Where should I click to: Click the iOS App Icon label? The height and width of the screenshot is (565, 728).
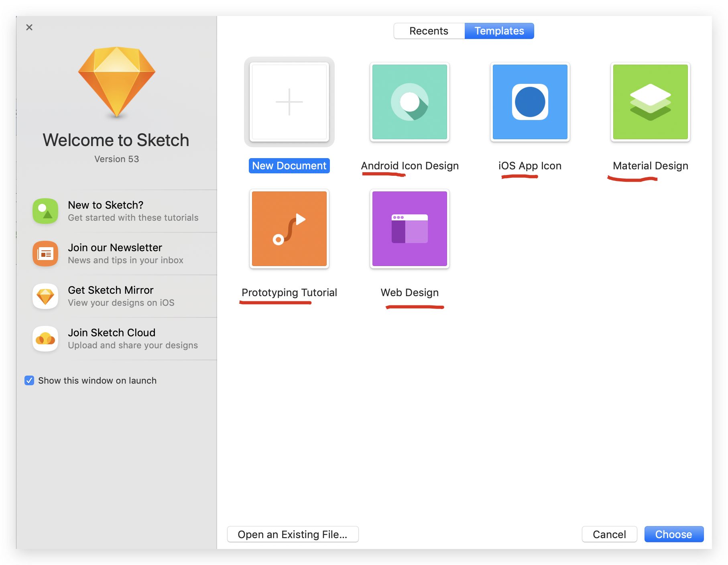click(530, 166)
